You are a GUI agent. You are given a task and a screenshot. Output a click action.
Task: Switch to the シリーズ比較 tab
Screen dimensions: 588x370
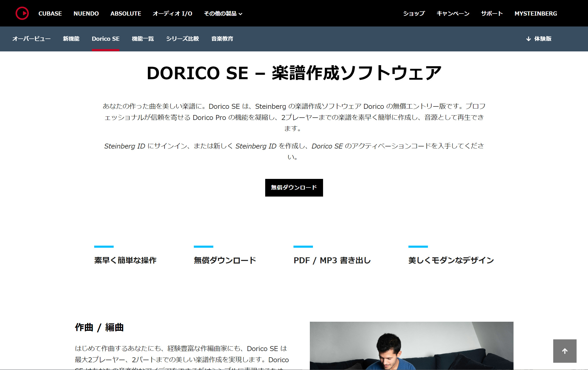point(182,39)
